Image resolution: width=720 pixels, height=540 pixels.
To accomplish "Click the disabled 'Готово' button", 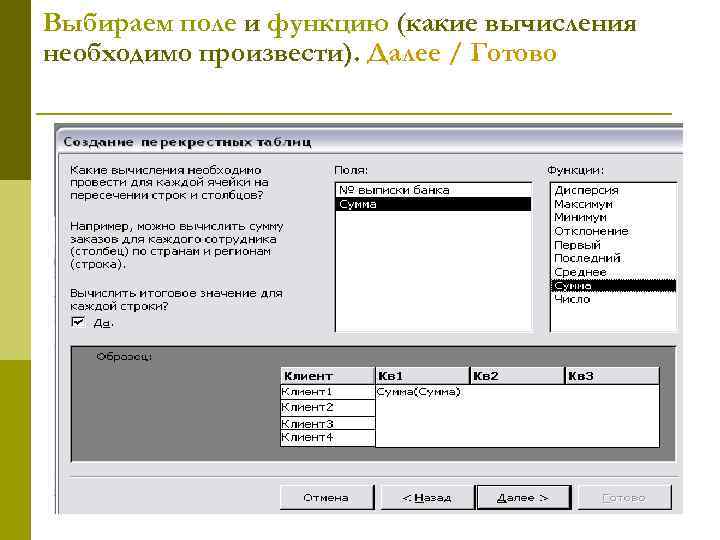I will click(x=624, y=498).
